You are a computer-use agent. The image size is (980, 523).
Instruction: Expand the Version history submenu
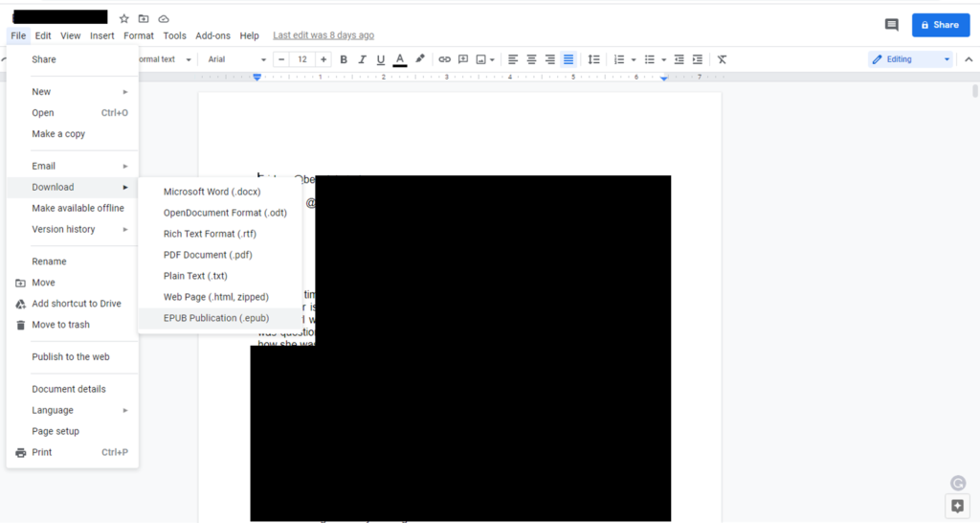click(73, 229)
